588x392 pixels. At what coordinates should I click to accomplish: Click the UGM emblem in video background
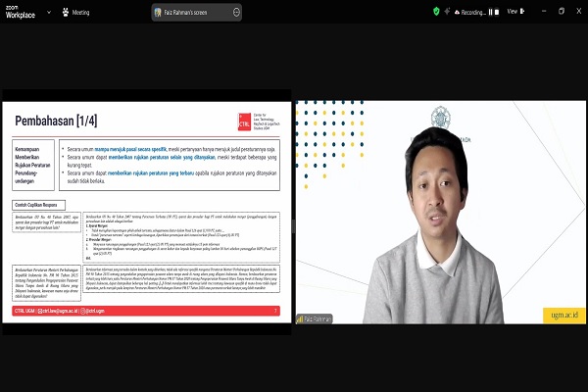(441, 117)
